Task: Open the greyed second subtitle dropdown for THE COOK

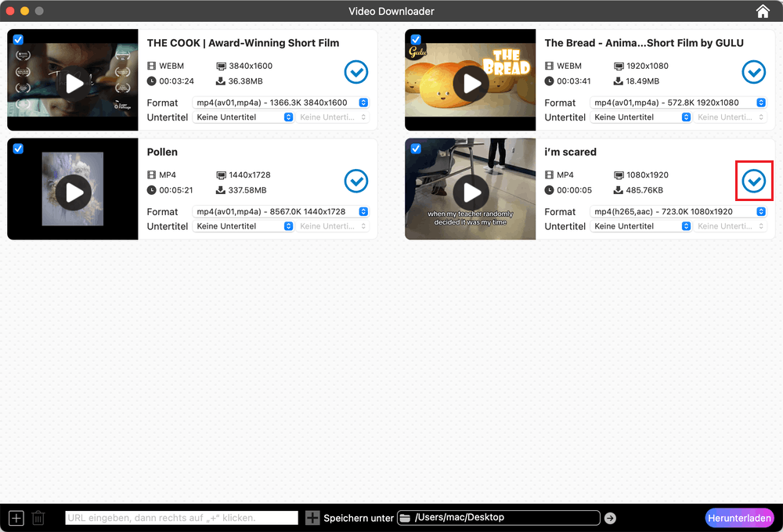Action: (x=333, y=117)
